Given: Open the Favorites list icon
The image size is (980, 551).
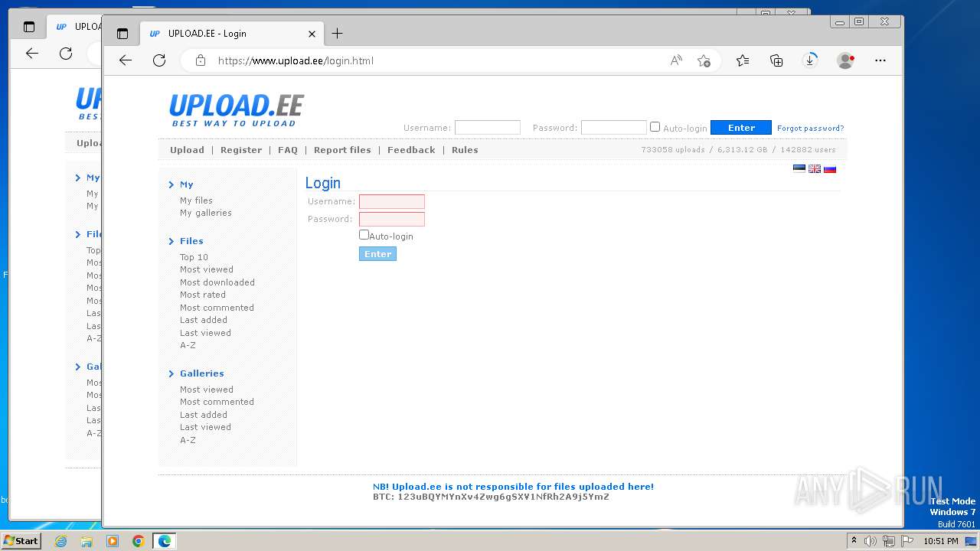Looking at the screenshot, I should [x=743, y=60].
